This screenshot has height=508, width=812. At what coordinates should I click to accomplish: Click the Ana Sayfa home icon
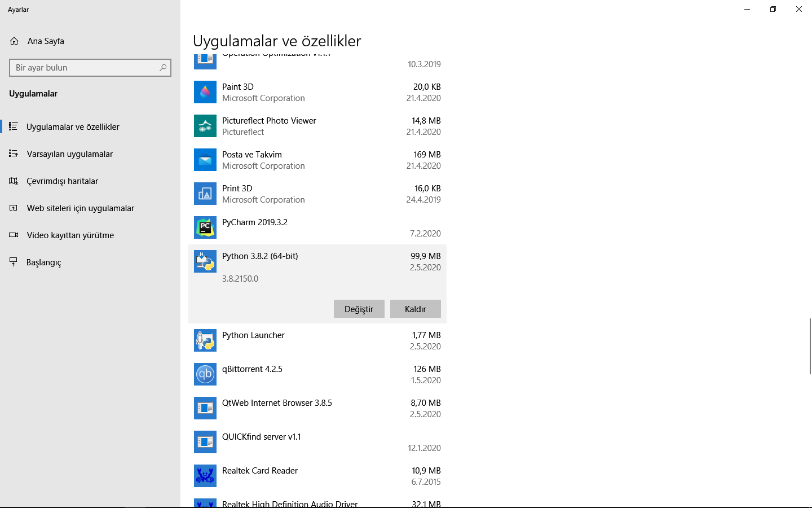coord(14,41)
